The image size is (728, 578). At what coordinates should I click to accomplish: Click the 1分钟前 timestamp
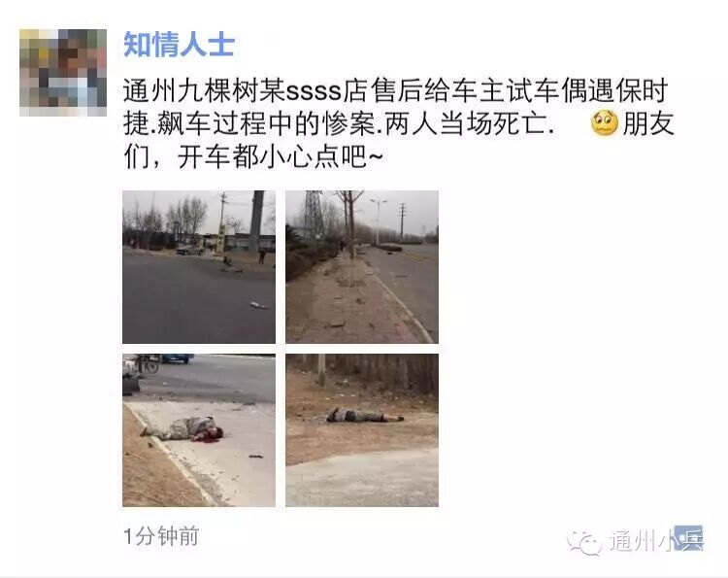[161, 536]
